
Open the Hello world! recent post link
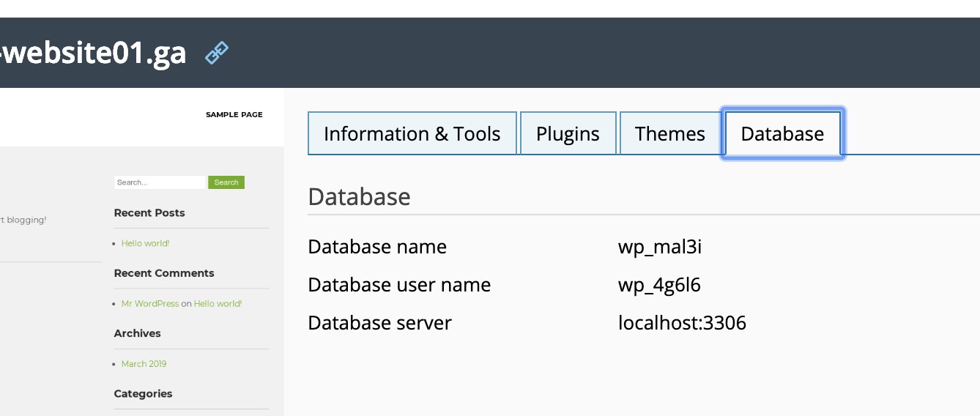pos(145,243)
